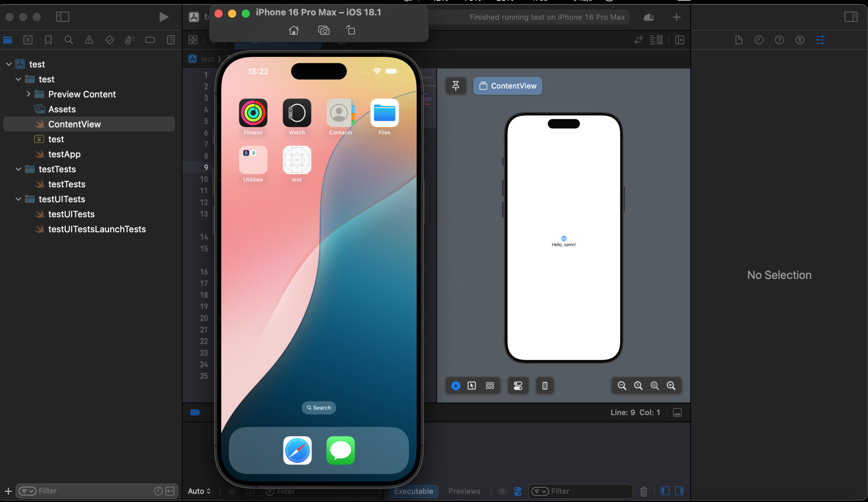Click the Run play button in toolbar

tap(164, 17)
